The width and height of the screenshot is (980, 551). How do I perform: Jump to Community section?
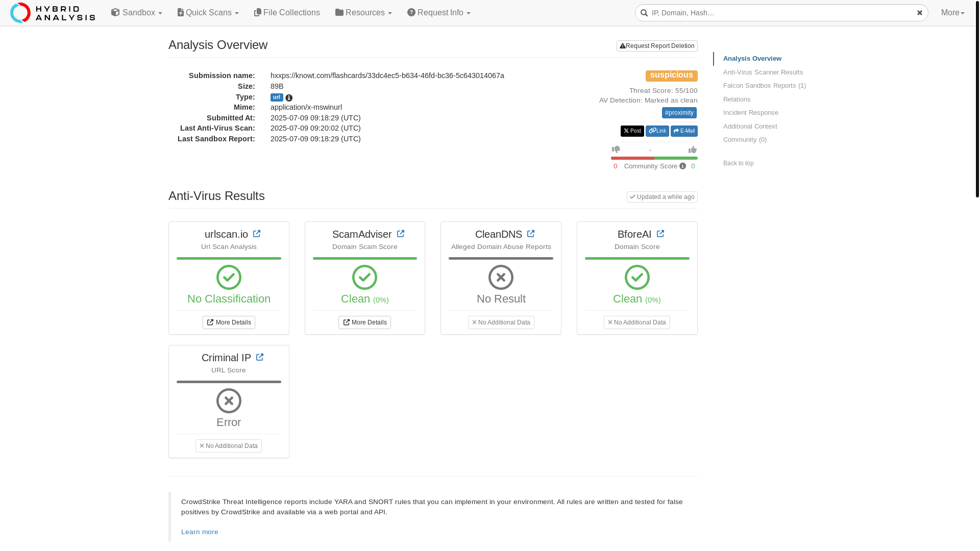(x=745, y=140)
